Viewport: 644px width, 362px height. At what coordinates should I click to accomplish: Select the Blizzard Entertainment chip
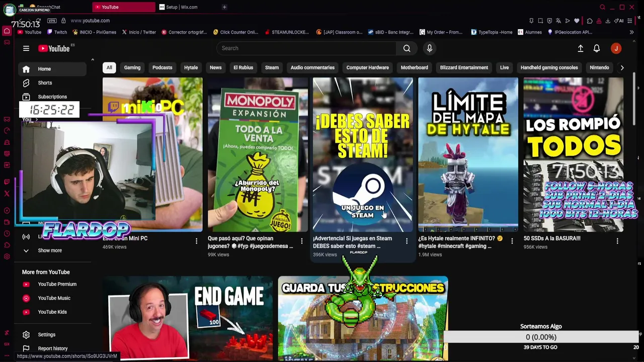click(x=464, y=67)
